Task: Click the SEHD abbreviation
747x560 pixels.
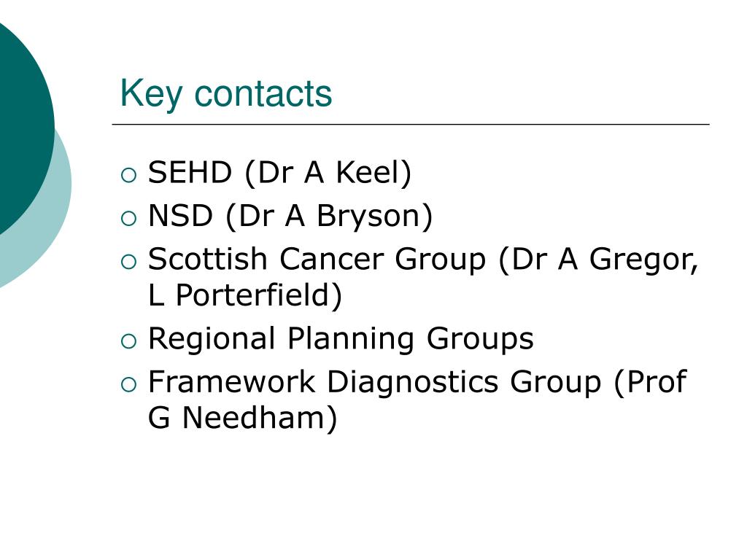Action: click(190, 172)
